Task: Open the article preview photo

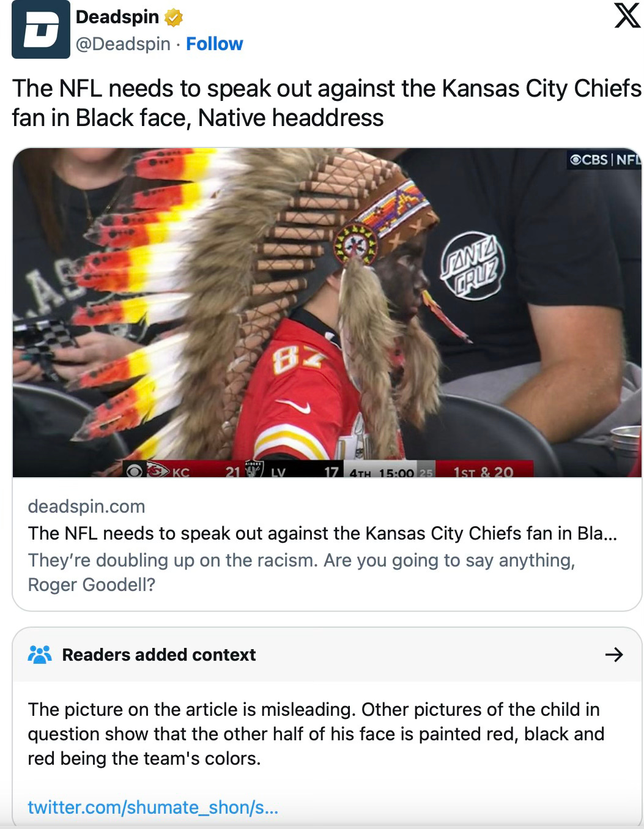Action: (327, 313)
